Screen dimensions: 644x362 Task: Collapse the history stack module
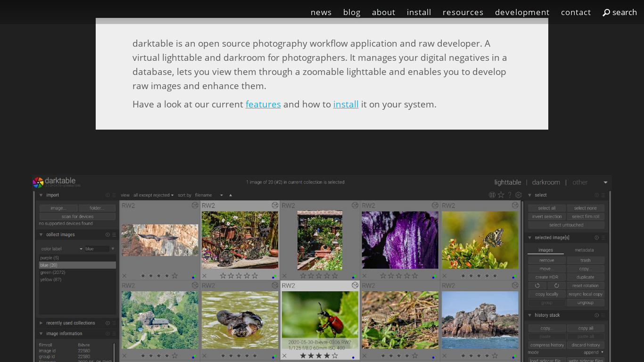(529, 315)
